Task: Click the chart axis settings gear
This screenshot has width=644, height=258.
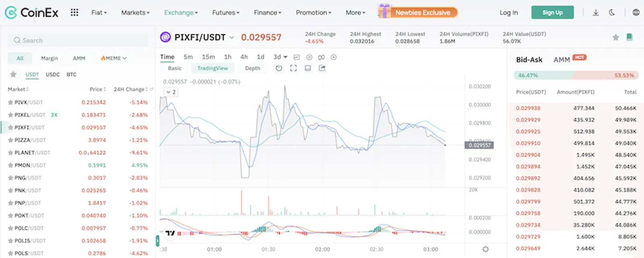Action: [485, 249]
